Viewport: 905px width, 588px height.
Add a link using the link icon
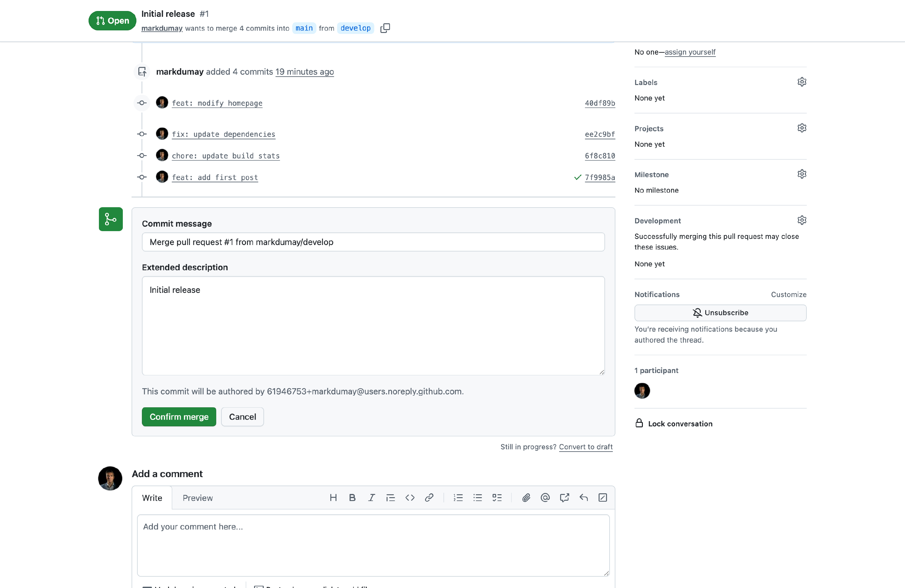(x=429, y=497)
